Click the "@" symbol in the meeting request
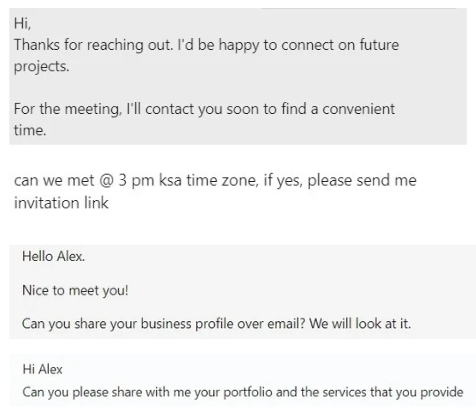Screen dimensions: 476x419 pyautogui.click(x=106, y=180)
